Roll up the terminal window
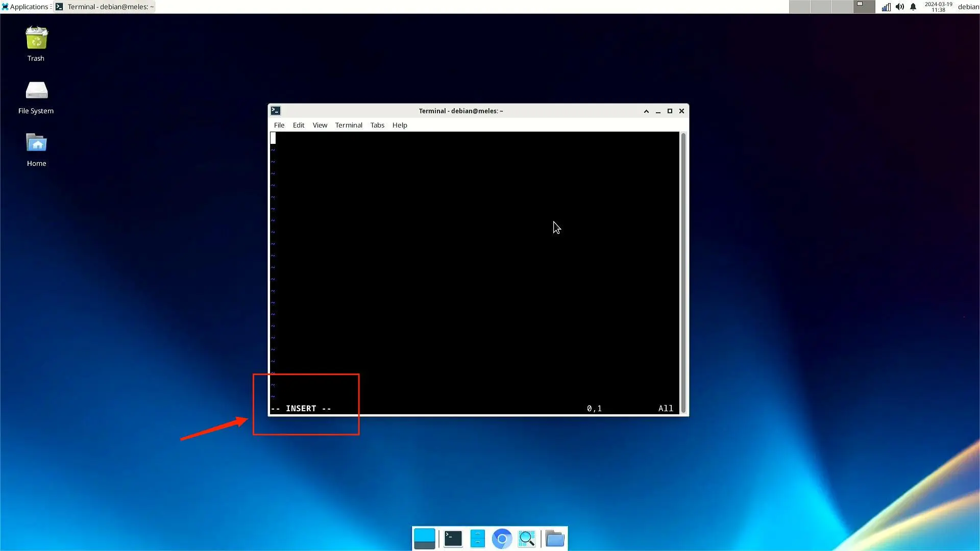 pos(646,111)
